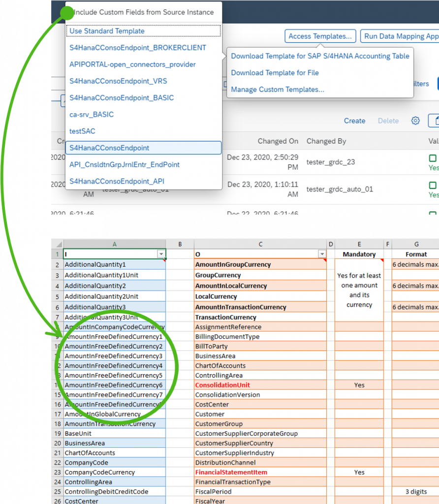
Task: Click the Format header cell
Action: (416, 254)
